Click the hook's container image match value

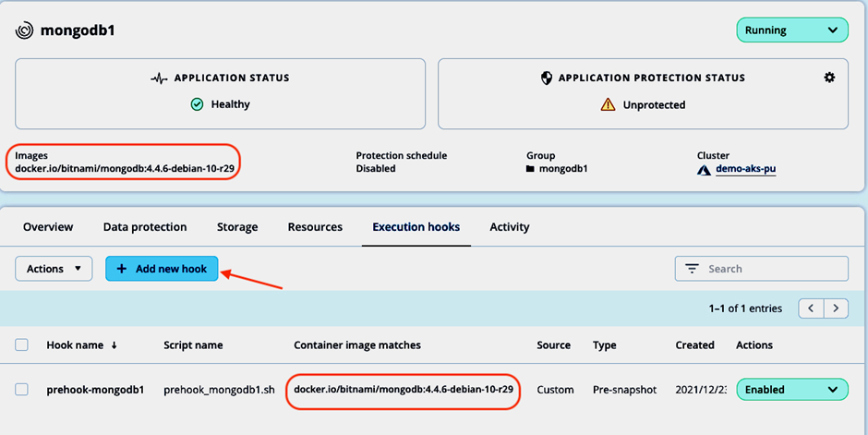[x=404, y=390]
